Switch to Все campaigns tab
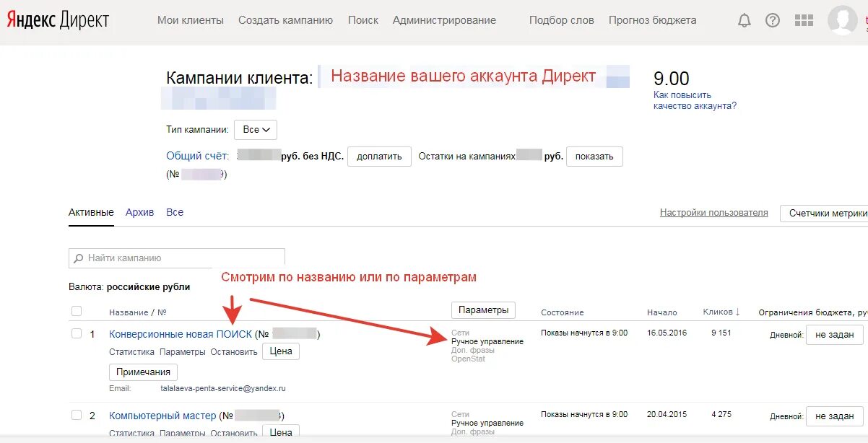868x443 pixels. (x=175, y=212)
